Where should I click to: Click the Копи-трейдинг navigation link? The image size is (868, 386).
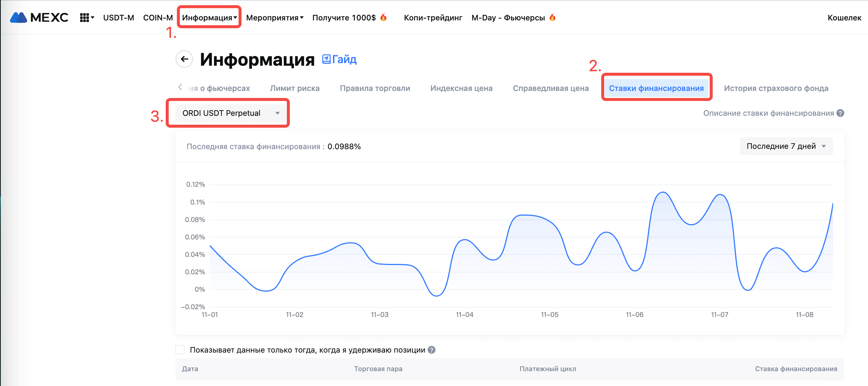(x=433, y=17)
